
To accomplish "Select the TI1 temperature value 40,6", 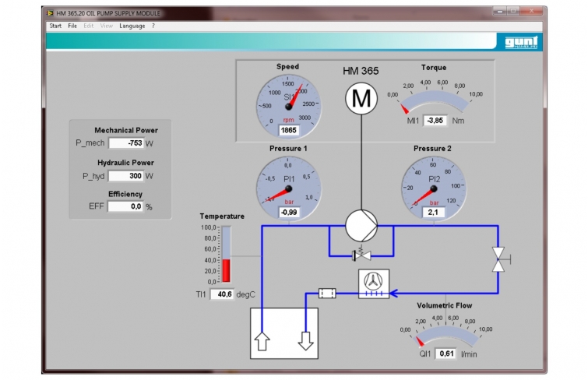I will click(x=222, y=294).
